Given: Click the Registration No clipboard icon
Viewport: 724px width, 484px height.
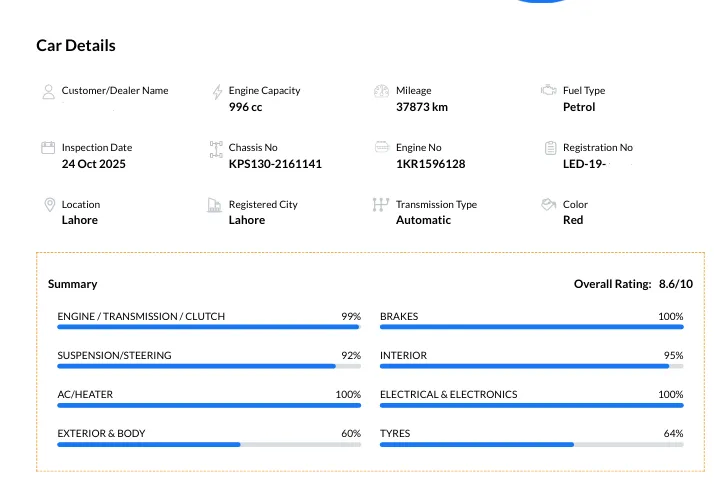Looking at the screenshot, I should (550, 148).
